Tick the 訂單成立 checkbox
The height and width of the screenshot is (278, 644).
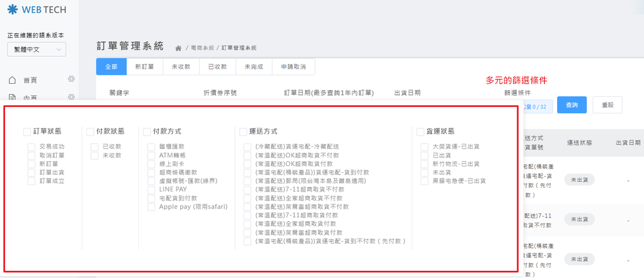[x=31, y=181]
